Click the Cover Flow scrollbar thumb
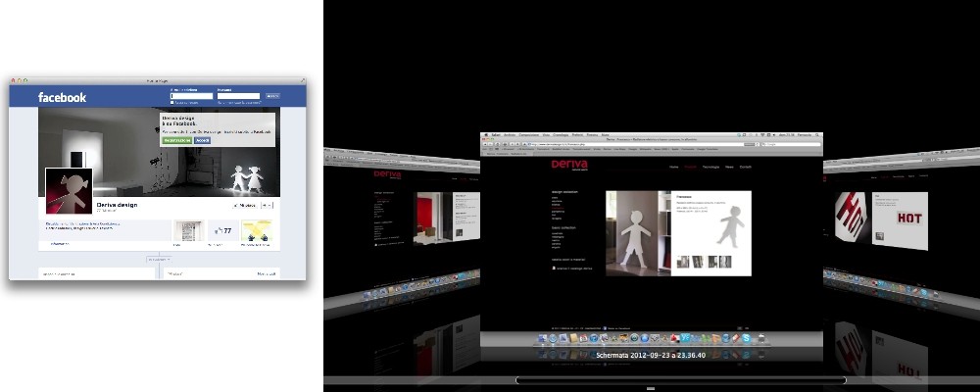The image size is (980, 392). (681, 380)
